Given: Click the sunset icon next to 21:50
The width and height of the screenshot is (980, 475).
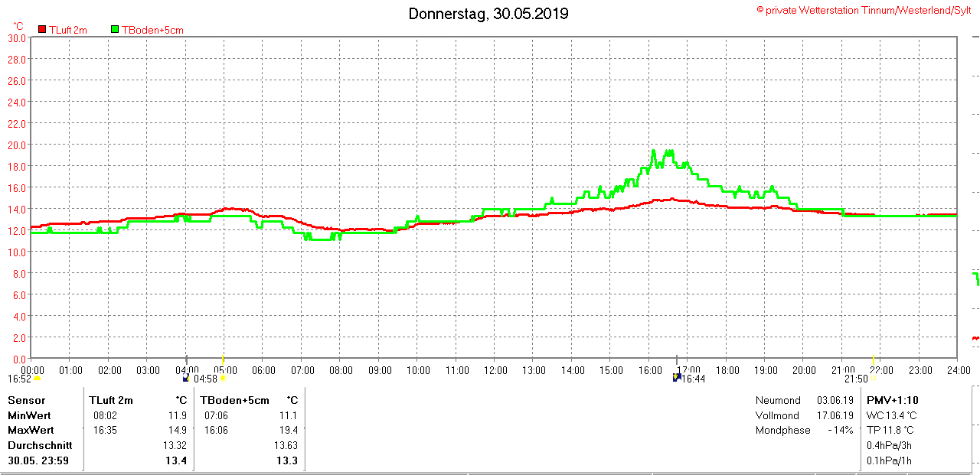Looking at the screenshot, I should pyautogui.click(x=874, y=378).
